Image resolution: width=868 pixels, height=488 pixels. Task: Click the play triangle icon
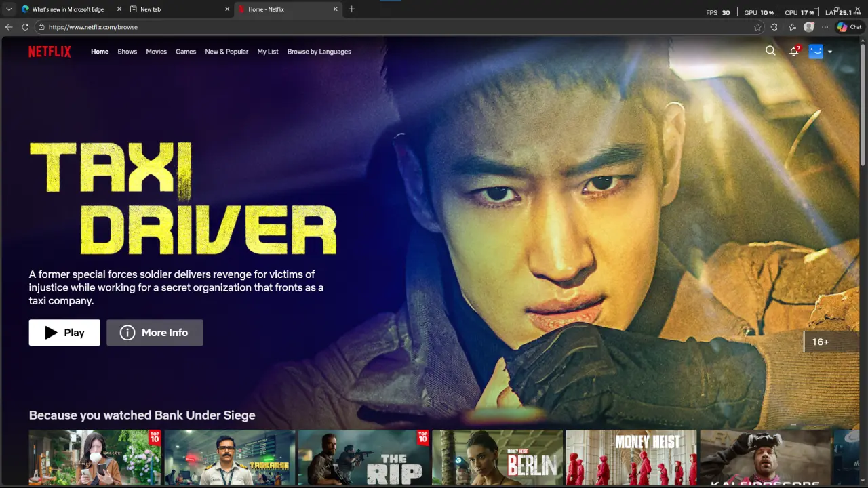51,333
